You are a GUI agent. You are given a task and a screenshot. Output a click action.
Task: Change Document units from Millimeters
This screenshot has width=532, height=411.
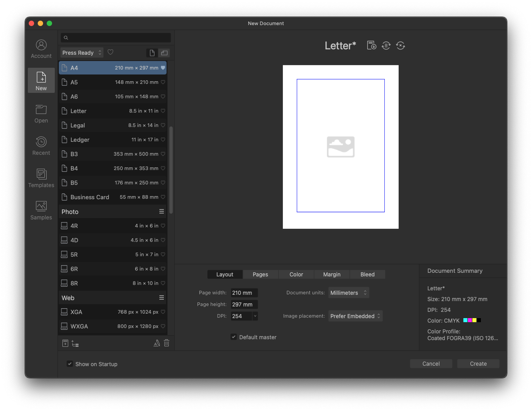[348, 292]
